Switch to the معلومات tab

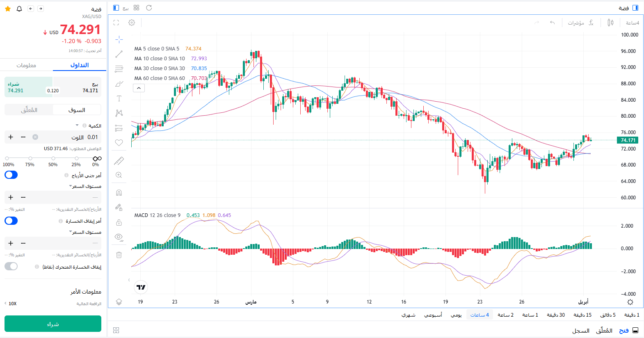point(26,65)
